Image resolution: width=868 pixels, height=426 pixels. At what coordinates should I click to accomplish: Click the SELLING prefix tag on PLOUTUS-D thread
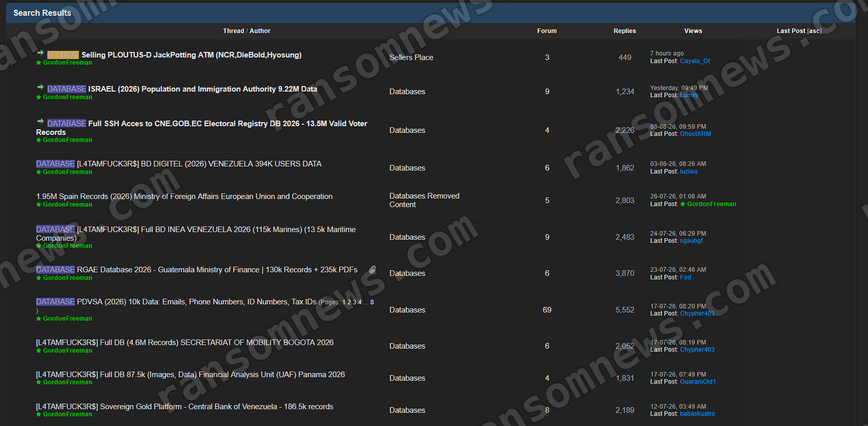pyautogui.click(x=63, y=55)
